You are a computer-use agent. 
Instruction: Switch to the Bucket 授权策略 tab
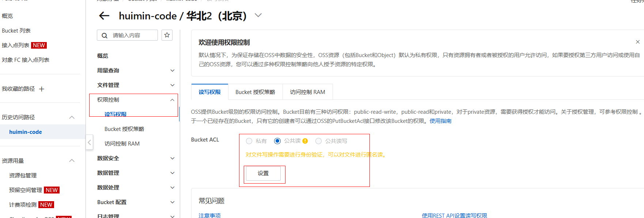[255, 92]
